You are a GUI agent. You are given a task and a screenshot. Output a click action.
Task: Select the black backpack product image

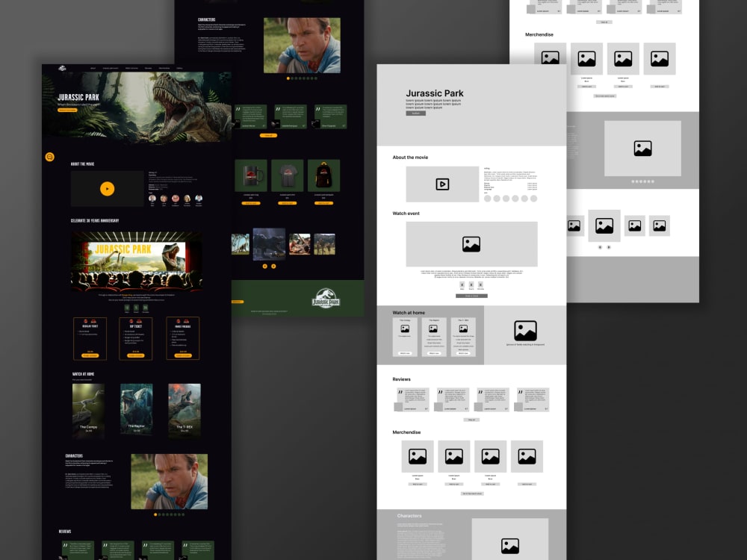324,175
